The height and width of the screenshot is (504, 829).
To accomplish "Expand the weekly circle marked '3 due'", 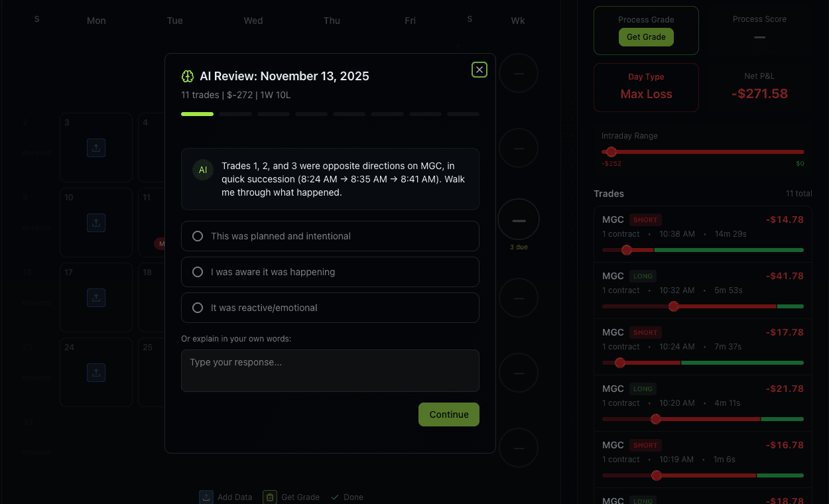I will 519,219.
